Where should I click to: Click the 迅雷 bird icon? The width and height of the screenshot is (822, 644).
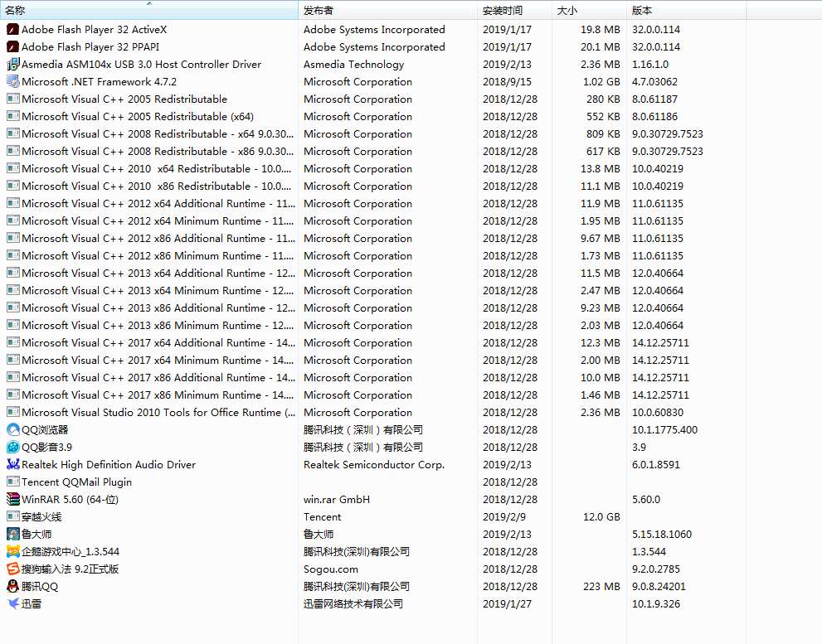[x=12, y=603]
